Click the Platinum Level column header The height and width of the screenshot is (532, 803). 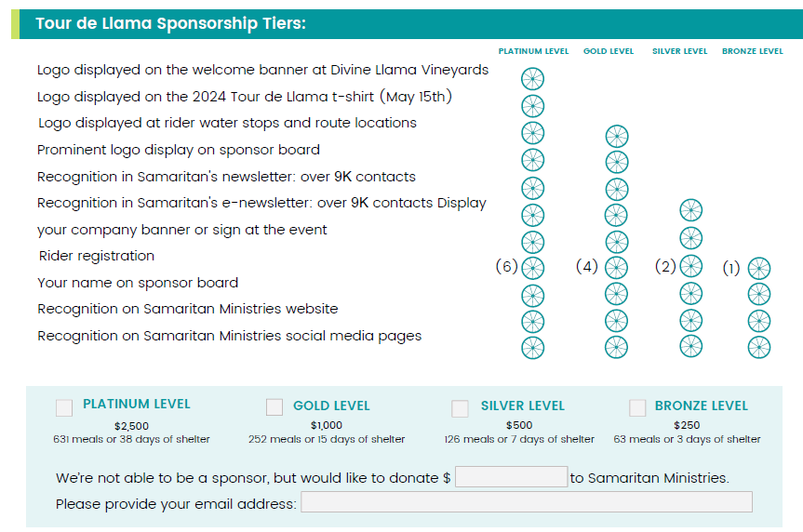tap(532, 52)
